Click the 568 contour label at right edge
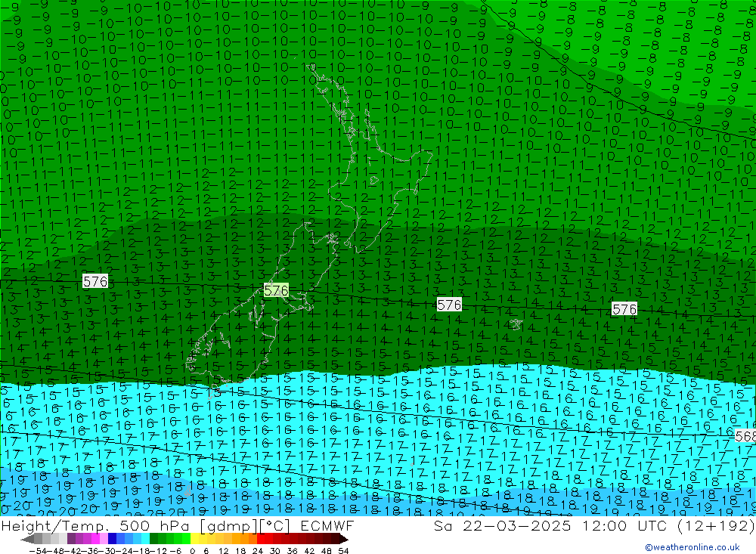756x554 pixels. [x=745, y=436]
